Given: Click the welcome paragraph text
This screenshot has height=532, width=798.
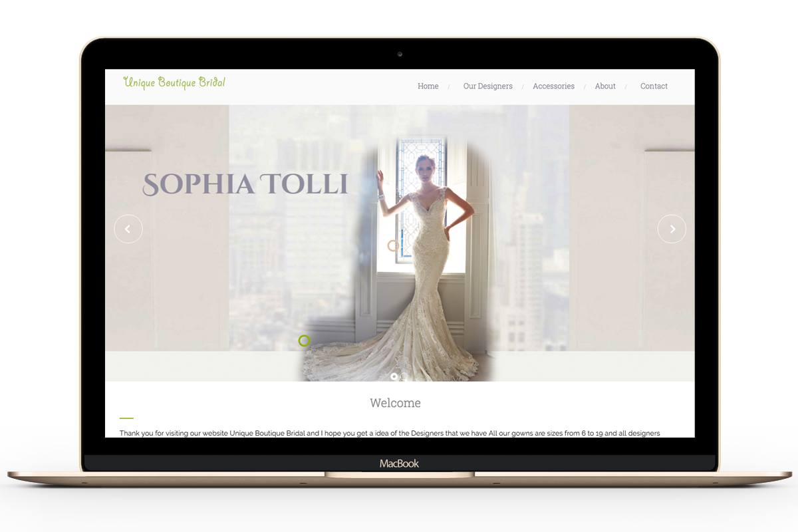Looking at the screenshot, I should click(x=389, y=433).
